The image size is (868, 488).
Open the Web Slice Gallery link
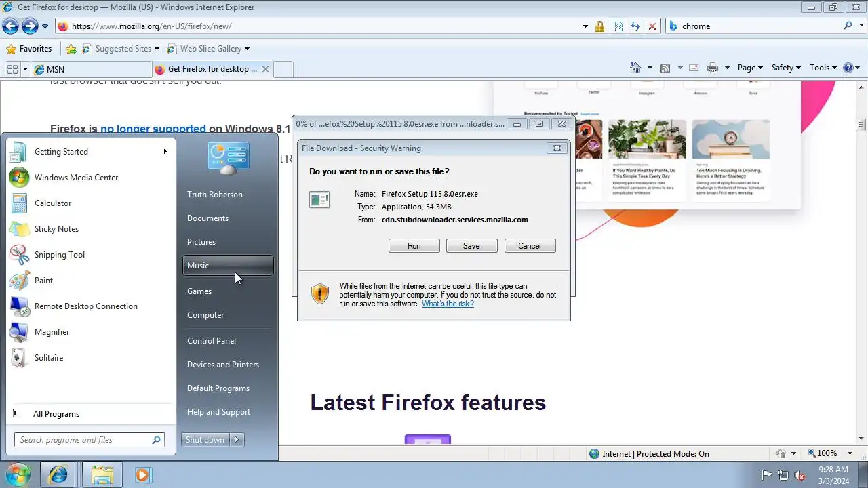208,49
